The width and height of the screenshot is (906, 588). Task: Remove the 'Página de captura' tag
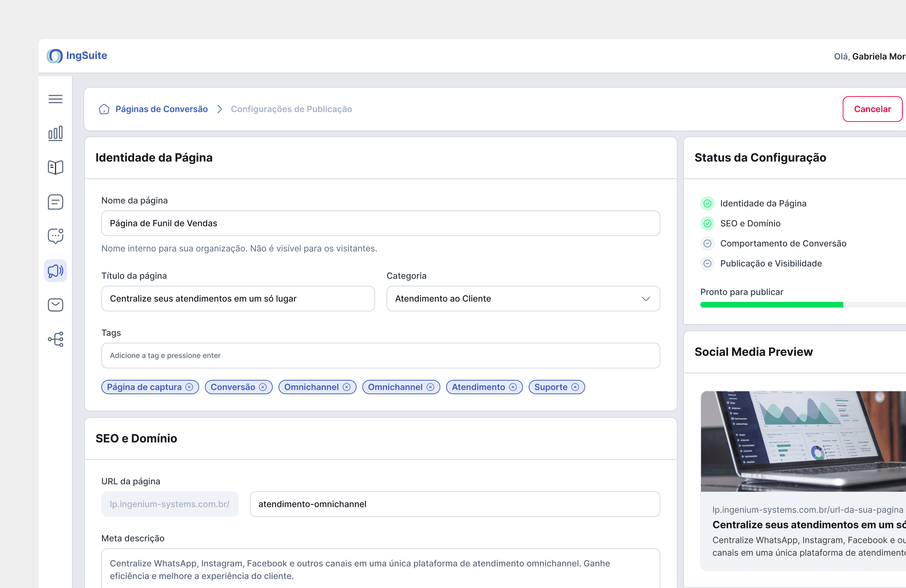[189, 387]
